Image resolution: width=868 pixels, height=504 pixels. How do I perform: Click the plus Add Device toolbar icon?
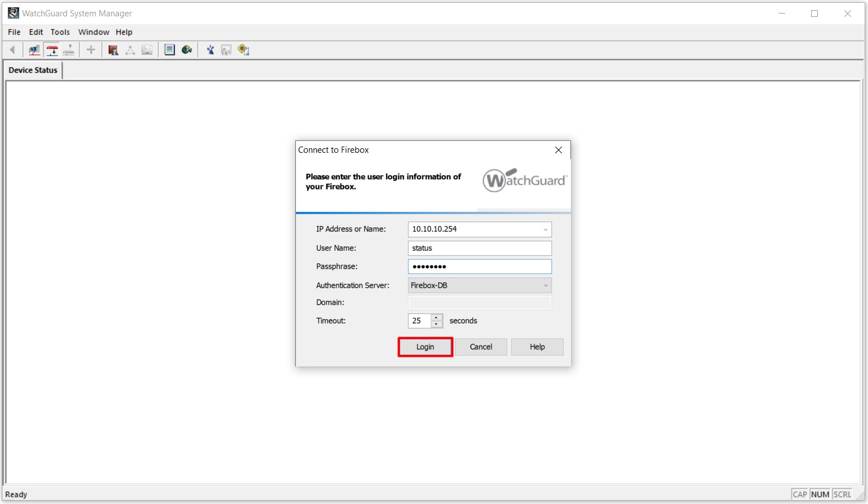click(91, 50)
